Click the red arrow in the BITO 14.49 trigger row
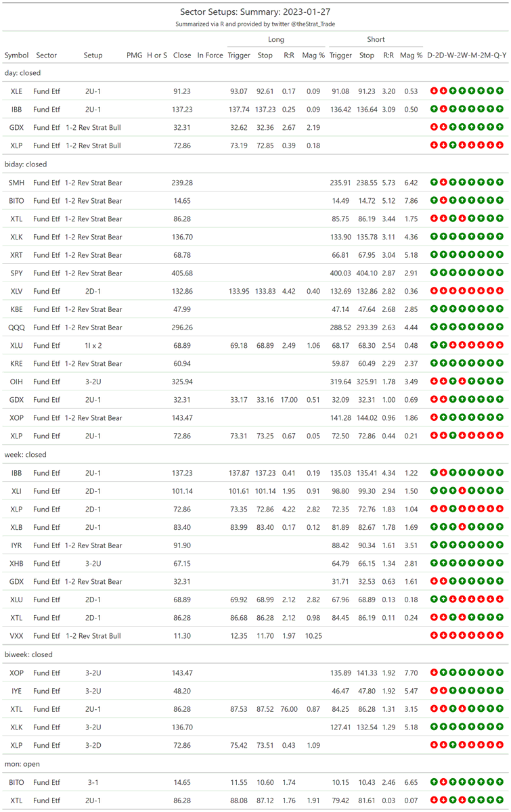Viewport: 511px width, 812px height. (443, 200)
